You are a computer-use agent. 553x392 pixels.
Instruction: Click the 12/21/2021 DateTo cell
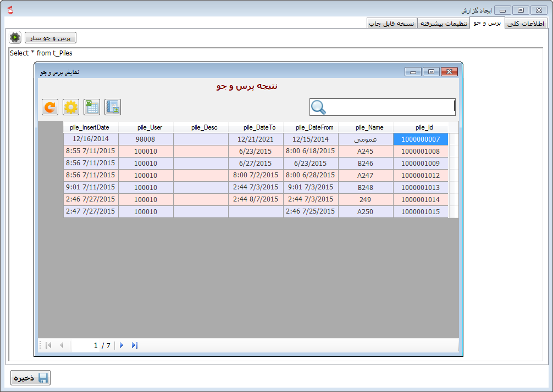(x=256, y=139)
